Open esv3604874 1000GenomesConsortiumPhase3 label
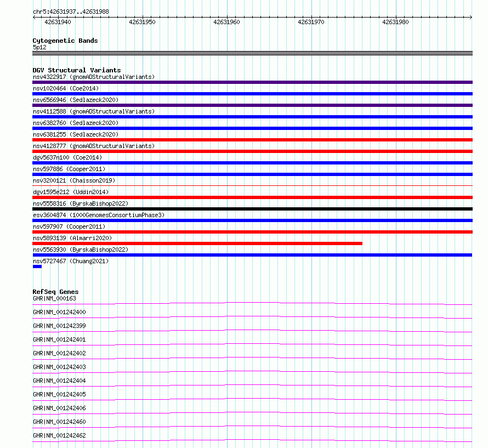The width and height of the screenshot is (488, 448). click(x=99, y=215)
